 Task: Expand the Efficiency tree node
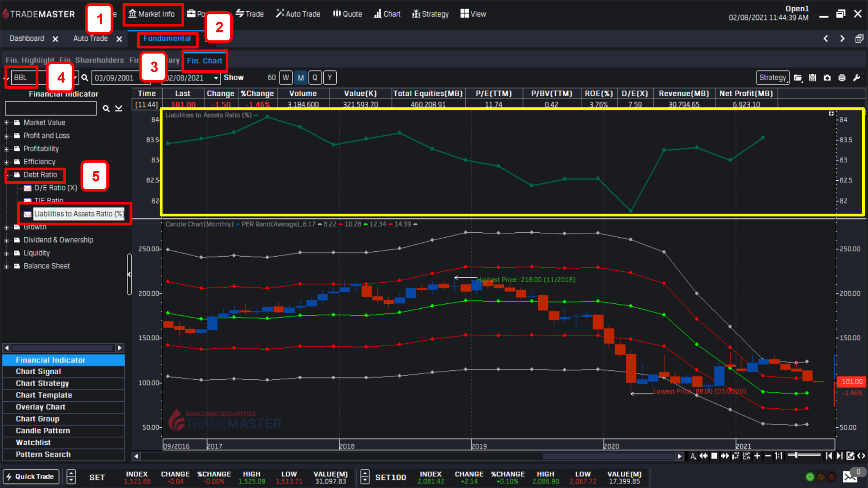tap(7, 162)
